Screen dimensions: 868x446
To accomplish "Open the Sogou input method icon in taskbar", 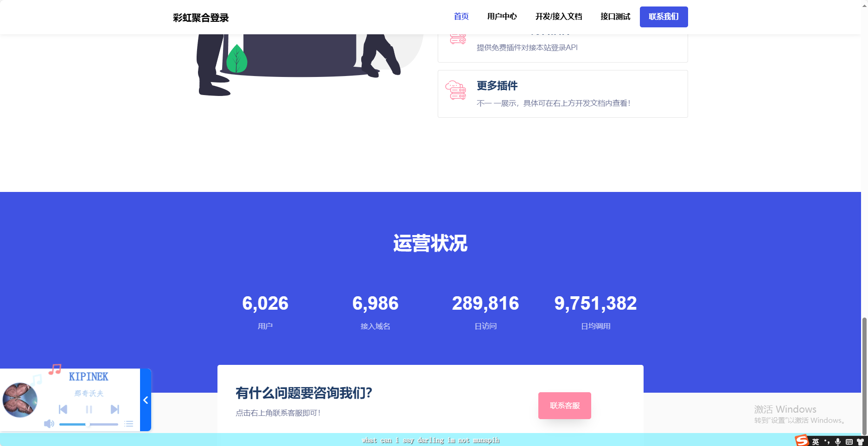I will [802, 440].
